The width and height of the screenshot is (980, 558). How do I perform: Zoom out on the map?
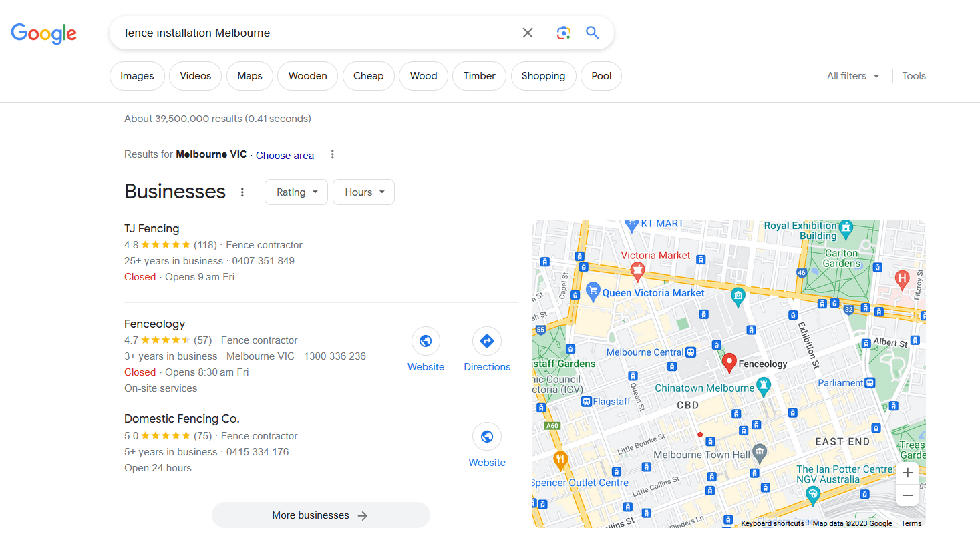pyautogui.click(x=907, y=495)
